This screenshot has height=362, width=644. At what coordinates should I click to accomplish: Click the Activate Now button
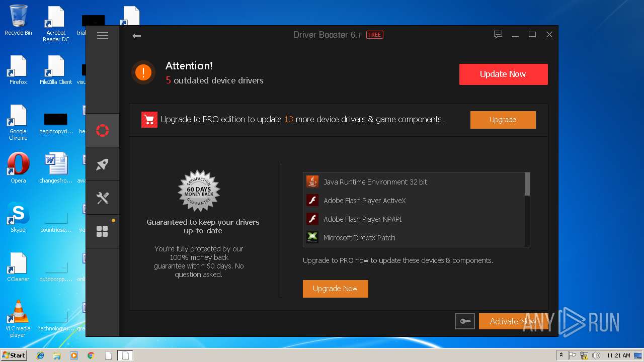[x=513, y=321]
